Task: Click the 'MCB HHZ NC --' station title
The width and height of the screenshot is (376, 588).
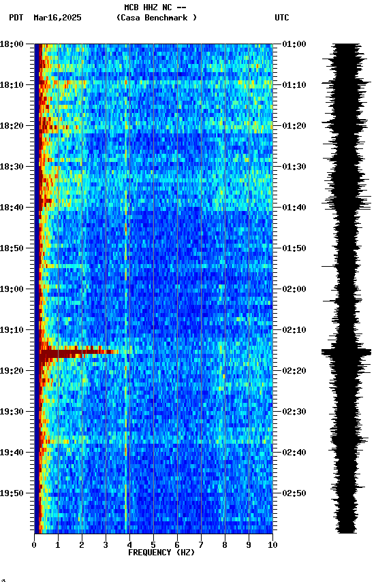Action: pyautogui.click(x=155, y=7)
